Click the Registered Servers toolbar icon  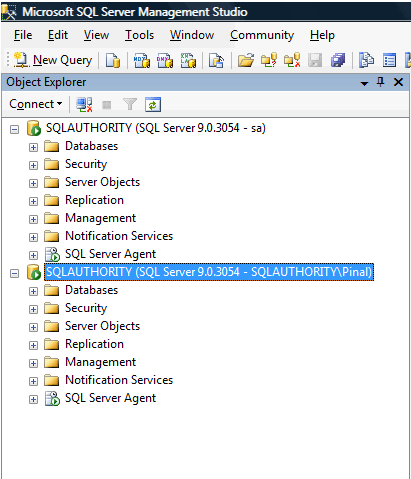(366, 61)
